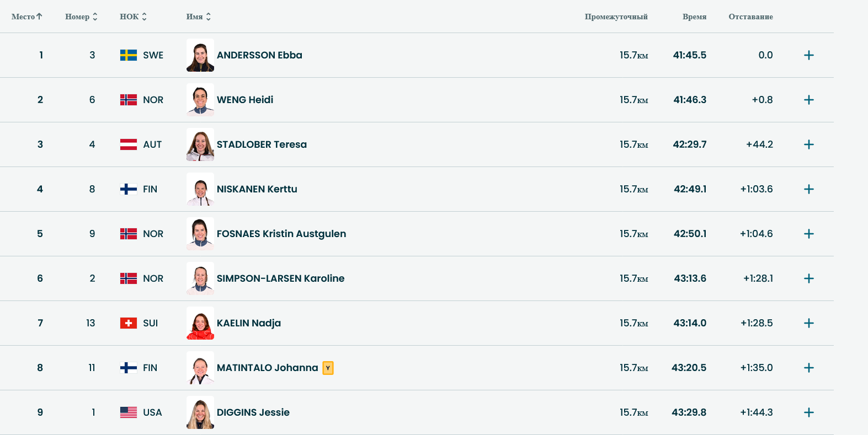
Task: Open Teresa Stadlober's details with plus
Action: [808, 144]
